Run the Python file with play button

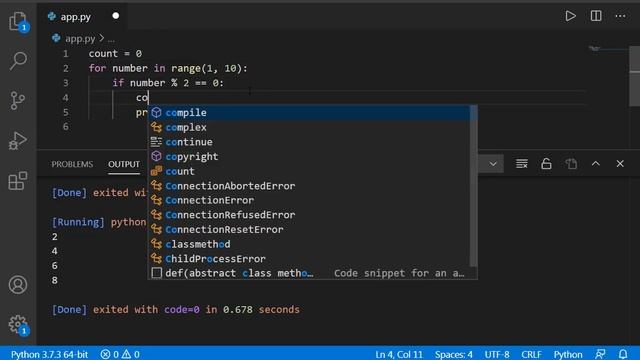570,16
